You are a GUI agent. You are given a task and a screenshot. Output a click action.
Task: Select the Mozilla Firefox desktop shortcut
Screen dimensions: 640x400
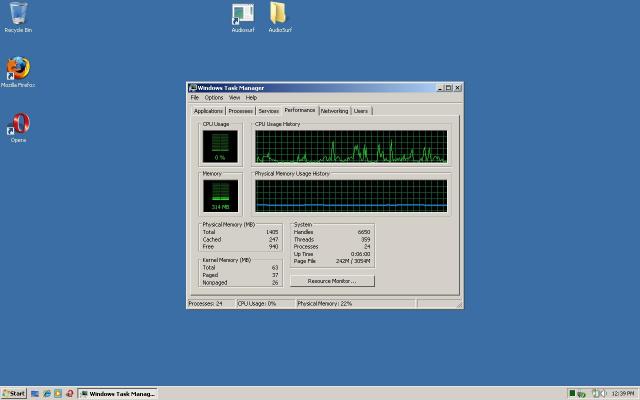click(18, 72)
